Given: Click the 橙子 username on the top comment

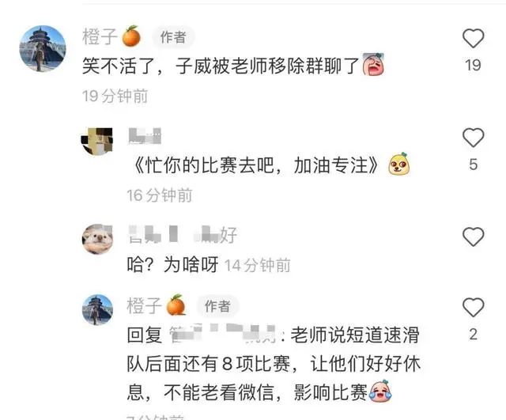Looking at the screenshot, I should (100, 36).
